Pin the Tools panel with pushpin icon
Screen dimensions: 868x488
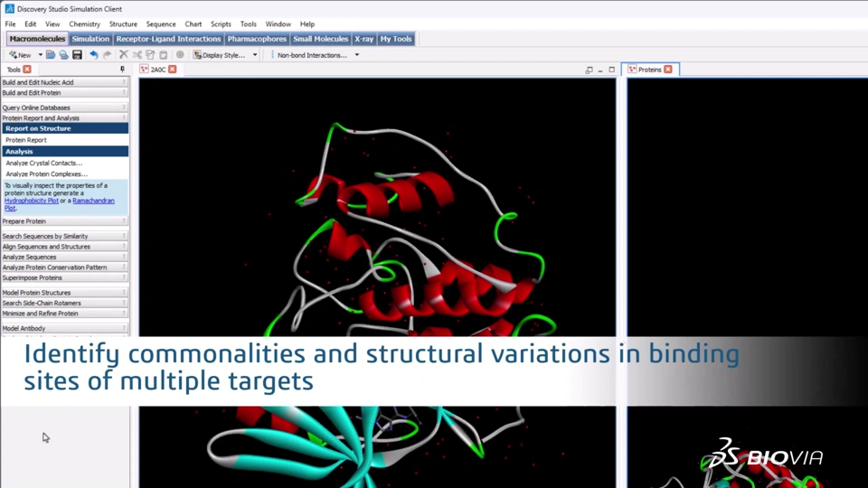tap(122, 70)
